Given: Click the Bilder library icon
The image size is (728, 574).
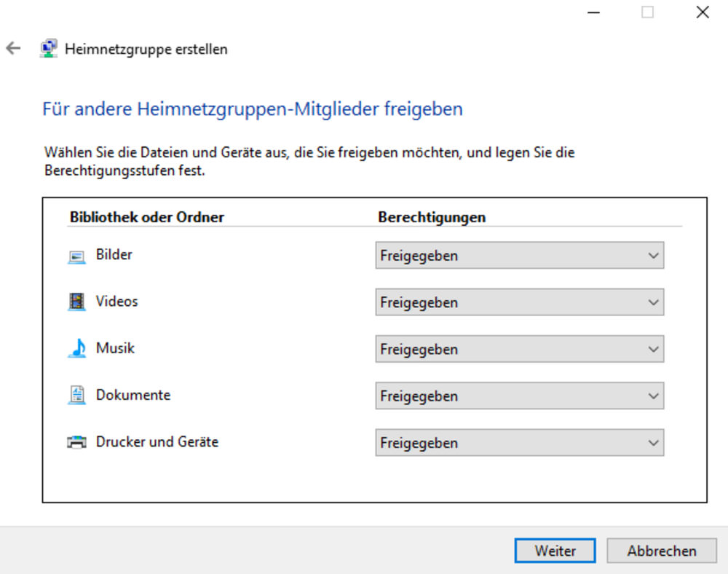Looking at the screenshot, I should click(76, 256).
